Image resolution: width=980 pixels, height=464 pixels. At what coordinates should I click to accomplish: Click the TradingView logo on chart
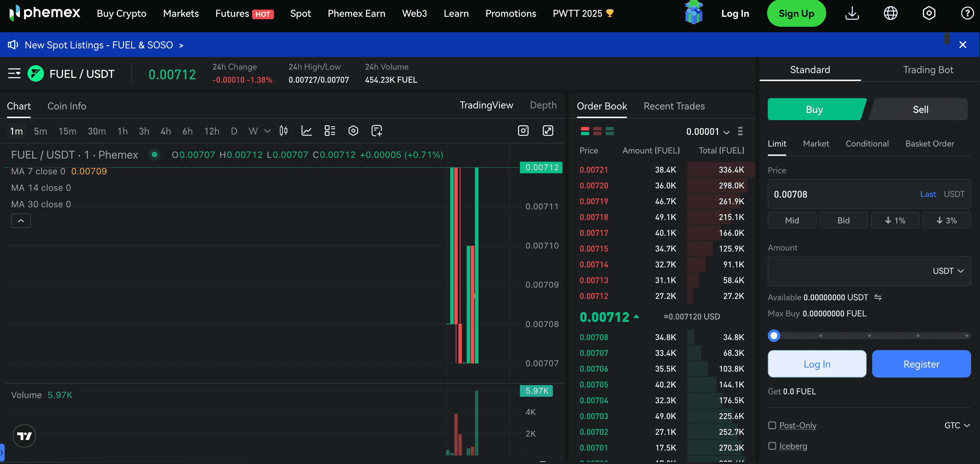(24, 436)
